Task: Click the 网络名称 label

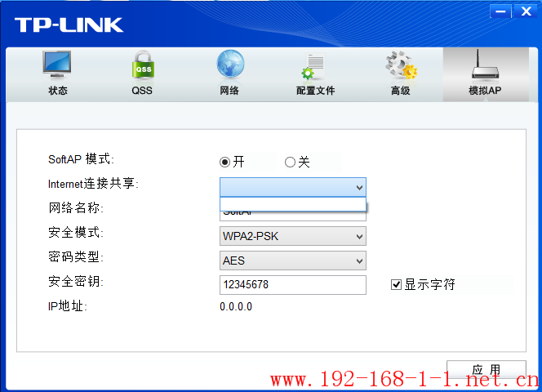Action: [x=76, y=208]
